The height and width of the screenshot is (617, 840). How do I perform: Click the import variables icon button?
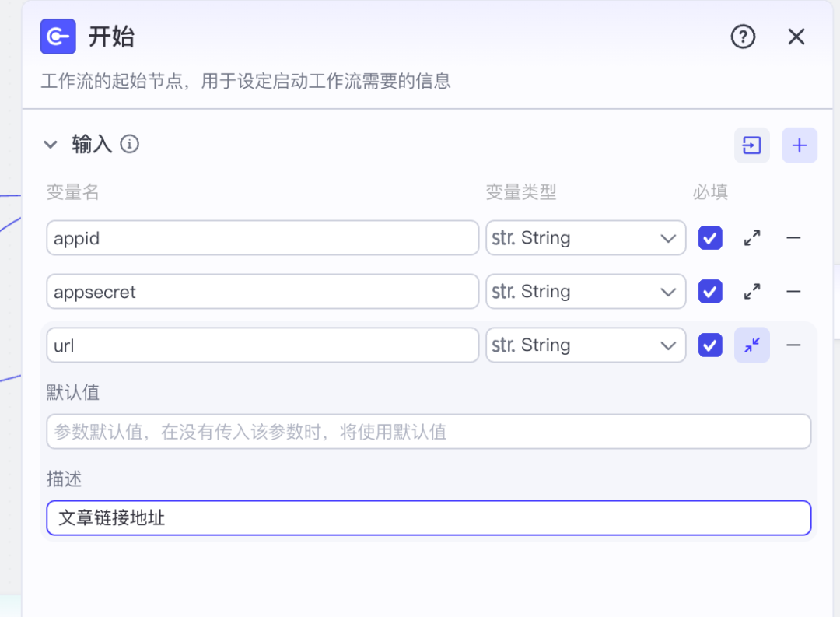(x=751, y=145)
